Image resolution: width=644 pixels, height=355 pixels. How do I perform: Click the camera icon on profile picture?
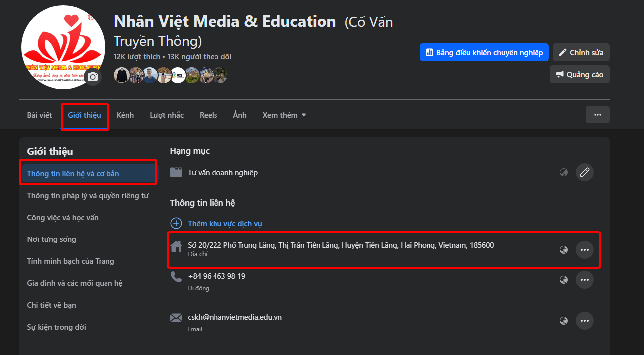click(93, 77)
